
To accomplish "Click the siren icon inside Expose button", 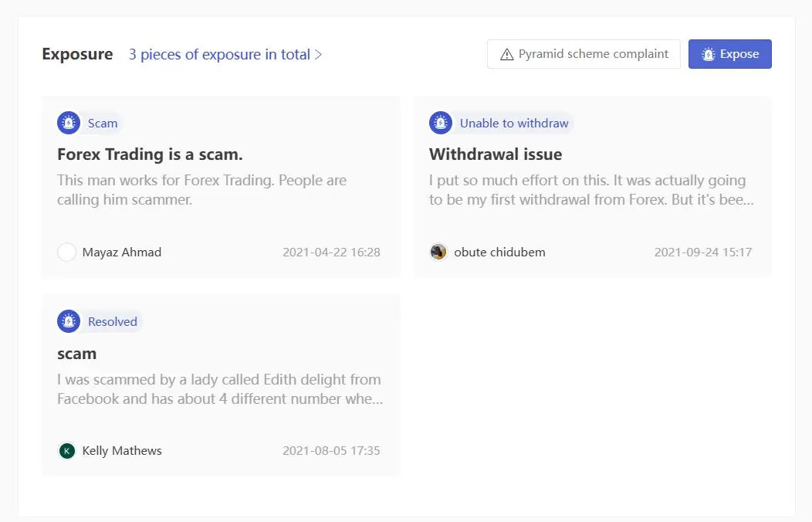I will tap(708, 54).
